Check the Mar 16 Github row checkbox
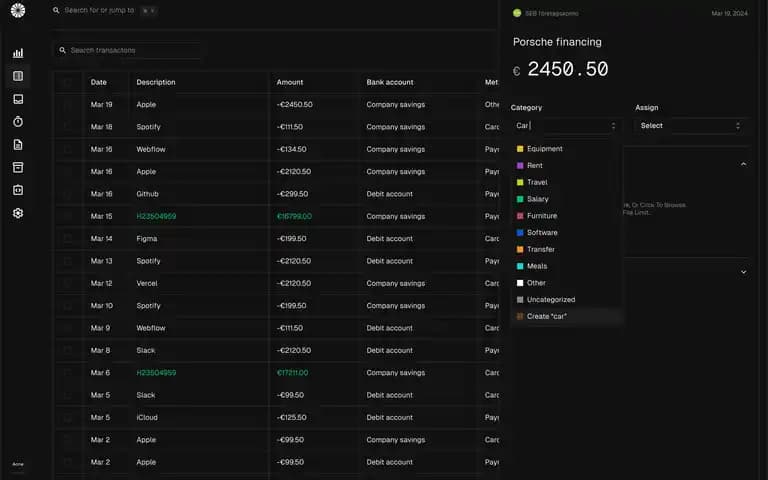This screenshot has height=480, width=768. [x=68, y=194]
